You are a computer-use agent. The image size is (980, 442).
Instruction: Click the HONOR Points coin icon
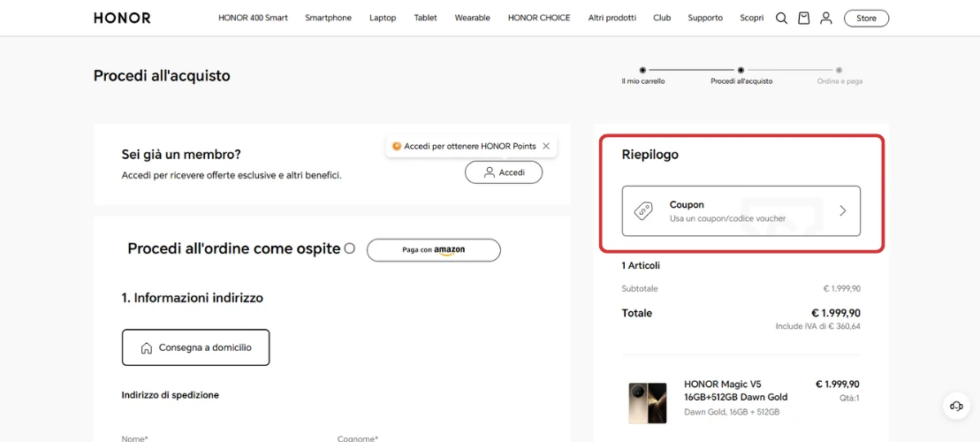[396, 146]
